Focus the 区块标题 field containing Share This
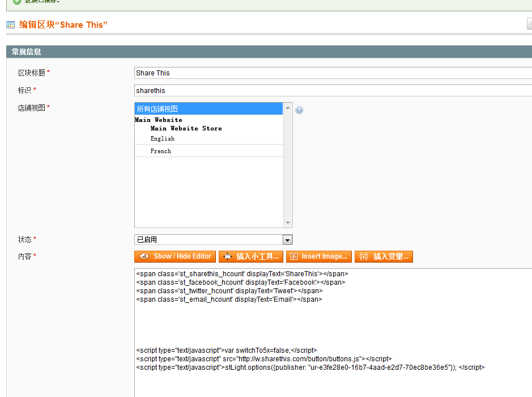 coord(333,73)
